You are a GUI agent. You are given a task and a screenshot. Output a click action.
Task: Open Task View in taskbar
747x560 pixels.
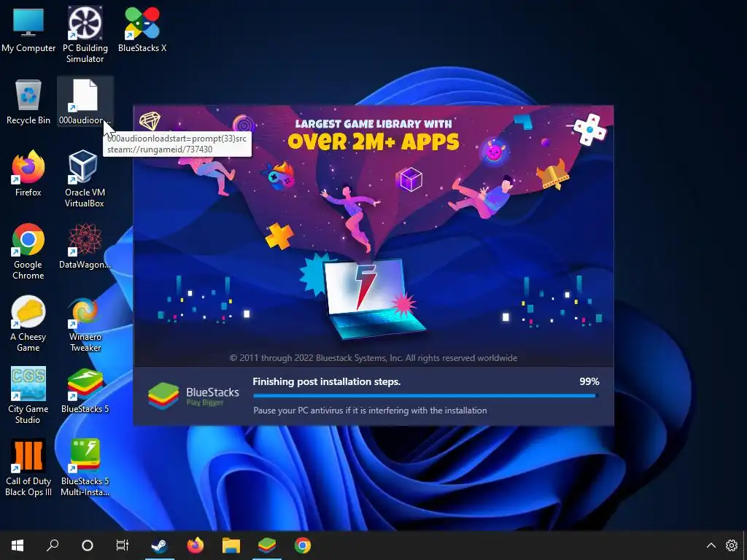[123, 545]
